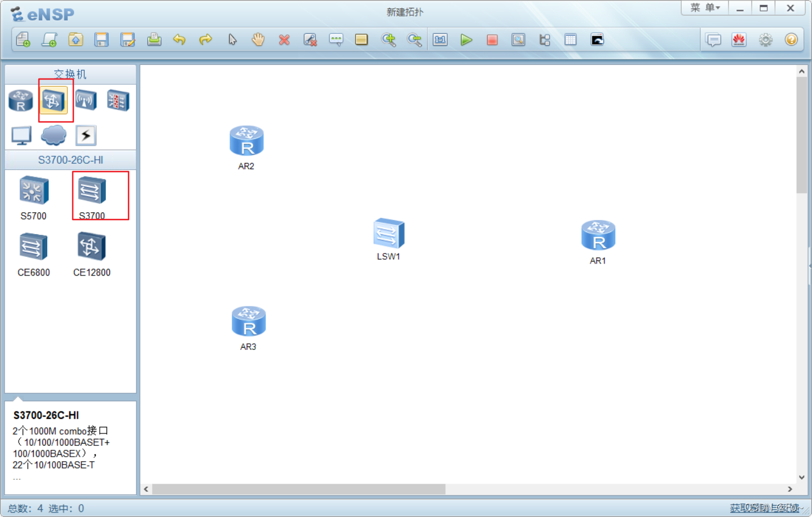Screen dimensions: 812x517
Task: Show all interfaces via toolbar icon
Action: point(545,40)
